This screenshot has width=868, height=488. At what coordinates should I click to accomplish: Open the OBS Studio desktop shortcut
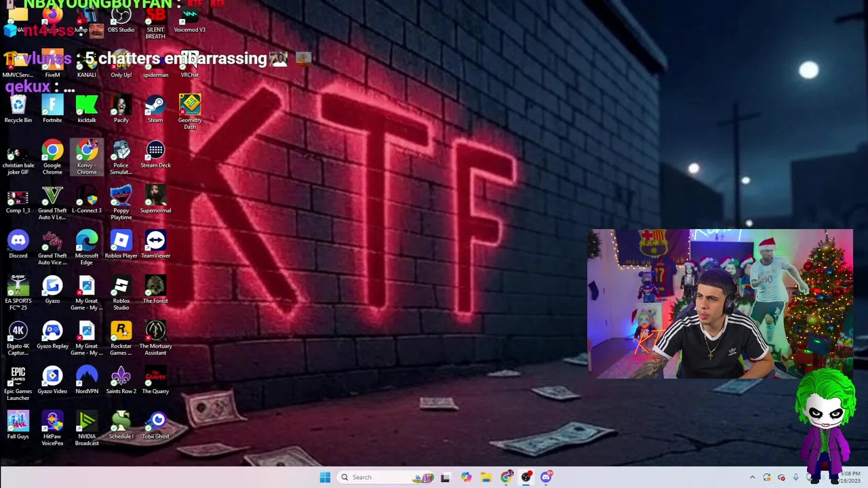pos(121,20)
